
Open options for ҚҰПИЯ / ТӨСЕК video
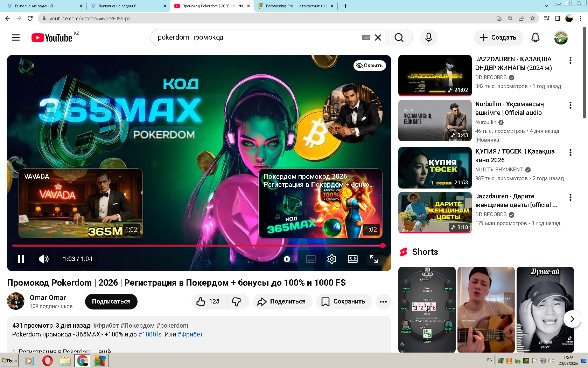[x=570, y=152]
